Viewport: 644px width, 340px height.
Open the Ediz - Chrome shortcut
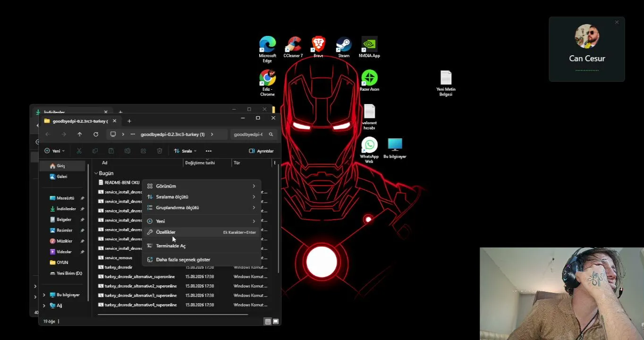coord(267,83)
